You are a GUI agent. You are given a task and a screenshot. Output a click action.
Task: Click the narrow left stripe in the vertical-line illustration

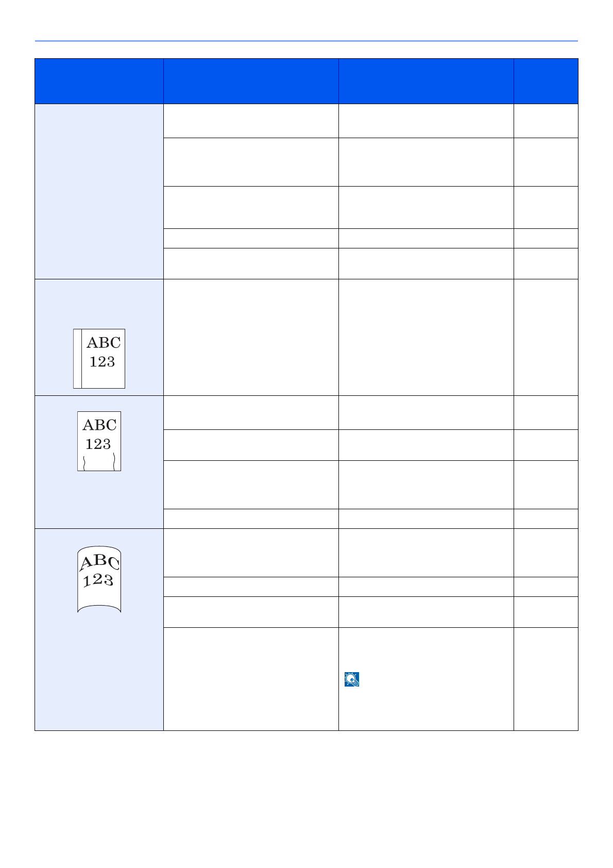77,358
